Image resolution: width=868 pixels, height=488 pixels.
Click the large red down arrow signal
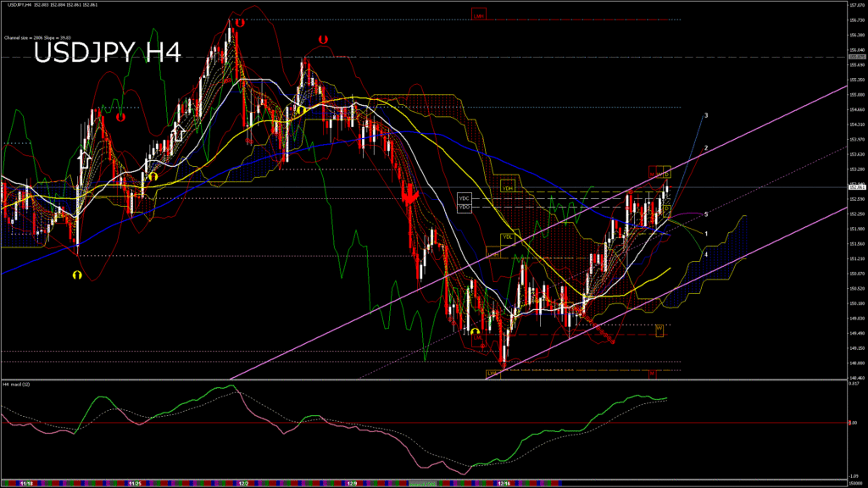click(413, 197)
